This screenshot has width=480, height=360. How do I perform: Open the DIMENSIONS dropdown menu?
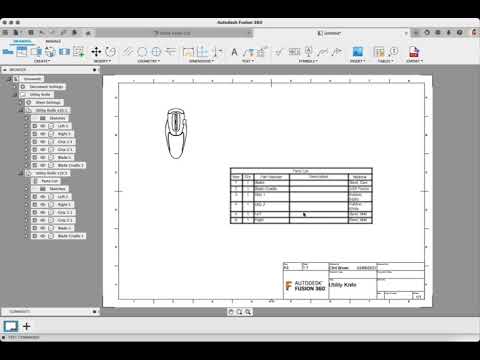pyautogui.click(x=202, y=61)
